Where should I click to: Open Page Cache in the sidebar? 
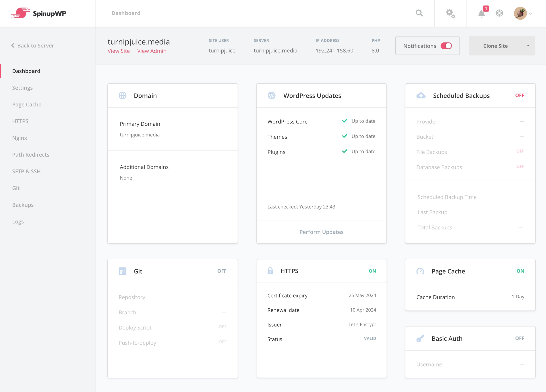coord(27,104)
